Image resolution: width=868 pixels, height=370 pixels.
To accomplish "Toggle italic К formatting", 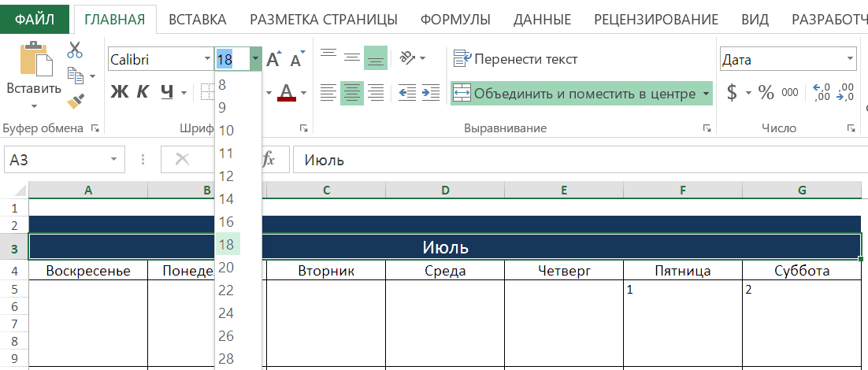I will coord(143,92).
